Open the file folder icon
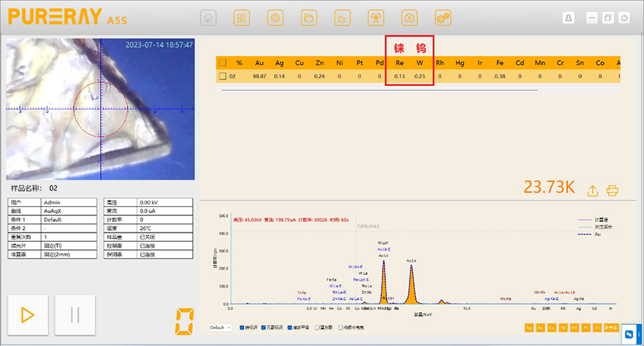644x346 pixels. pyautogui.click(x=308, y=18)
